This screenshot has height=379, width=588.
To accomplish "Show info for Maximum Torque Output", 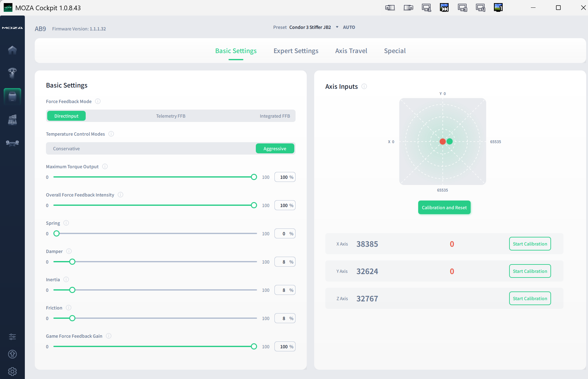I will tap(105, 166).
